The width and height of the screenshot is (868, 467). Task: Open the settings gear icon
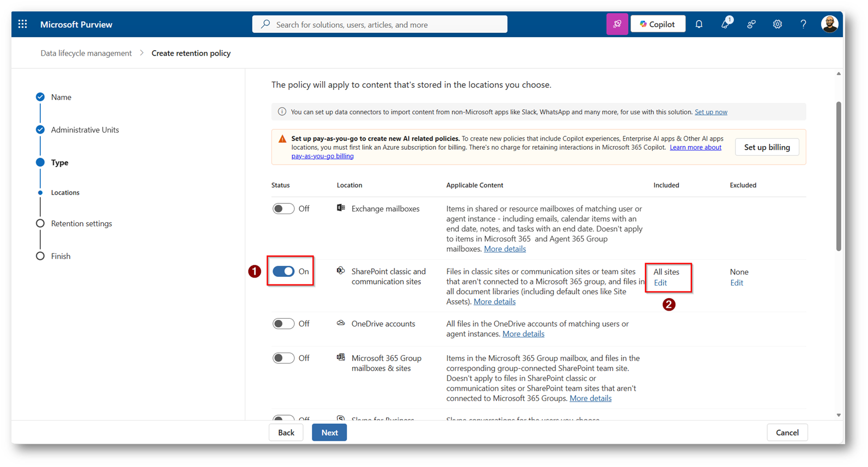pyautogui.click(x=777, y=24)
